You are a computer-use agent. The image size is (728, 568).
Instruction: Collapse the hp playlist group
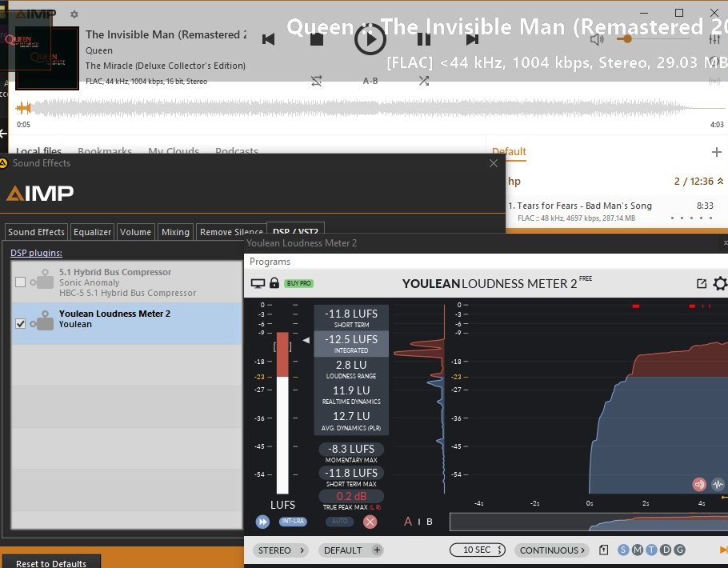coord(720,181)
